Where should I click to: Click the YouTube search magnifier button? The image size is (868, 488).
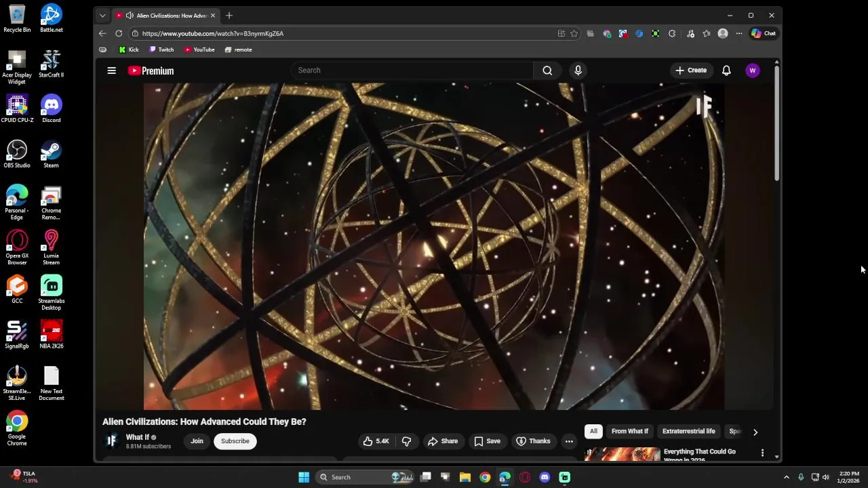pos(547,70)
